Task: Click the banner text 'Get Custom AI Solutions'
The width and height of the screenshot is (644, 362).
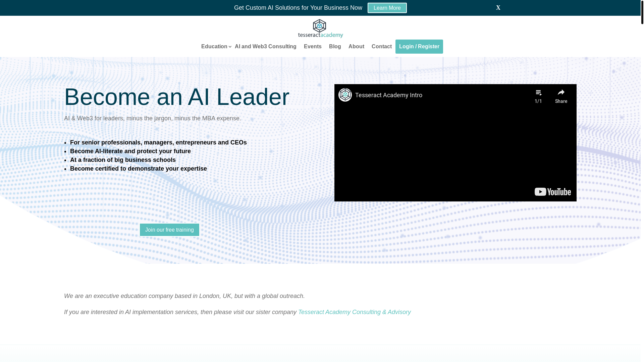Action: coord(267,8)
